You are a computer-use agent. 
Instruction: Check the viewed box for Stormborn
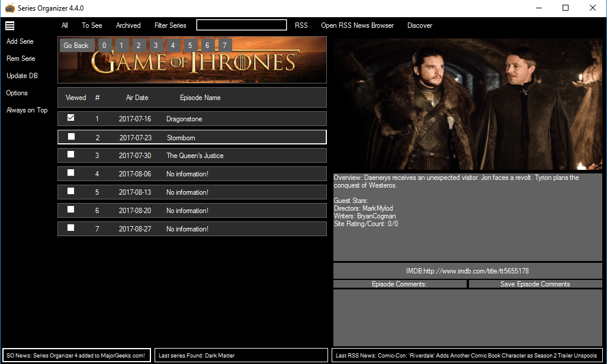[x=71, y=137]
